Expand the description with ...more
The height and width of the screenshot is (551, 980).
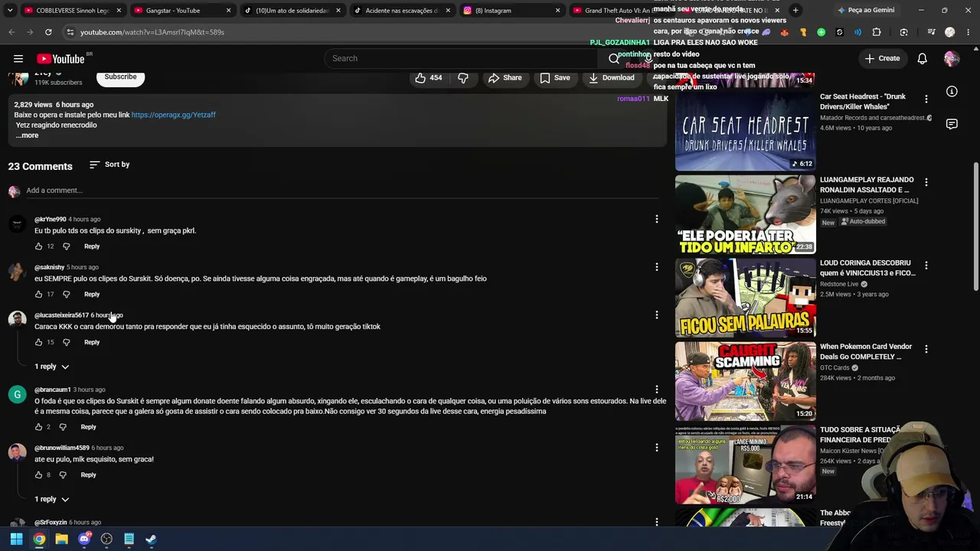pyautogui.click(x=27, y=135)
